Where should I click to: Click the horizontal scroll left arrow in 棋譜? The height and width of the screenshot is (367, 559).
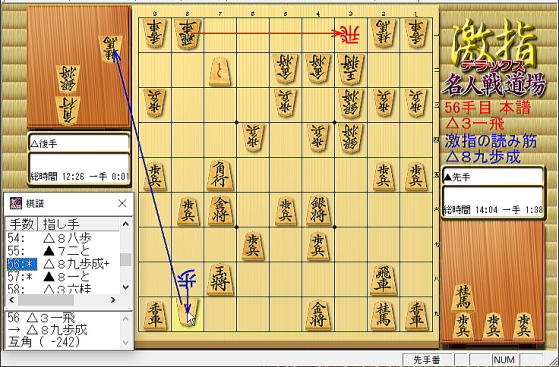point(12,300)
